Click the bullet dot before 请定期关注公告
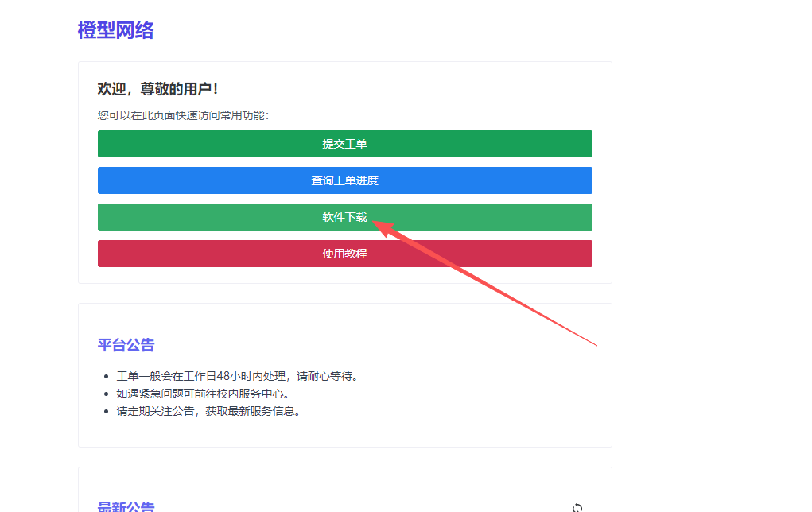The height and width of the screenshot is (512, 812). pyautogui.click(x=107, y=412)
